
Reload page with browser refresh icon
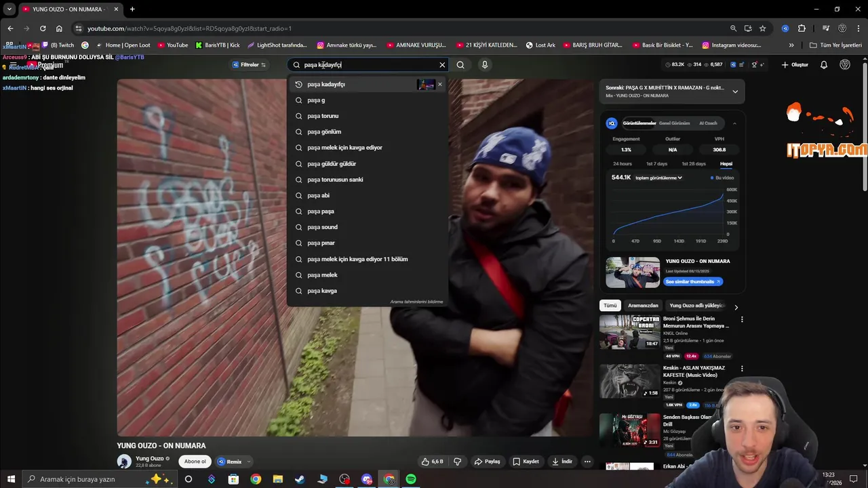pyautogui.click(x=43, y=28)
